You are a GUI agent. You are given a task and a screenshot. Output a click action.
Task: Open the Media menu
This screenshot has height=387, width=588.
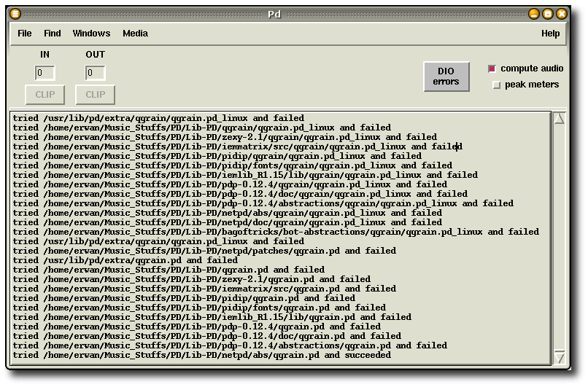[x=136, y=34]
